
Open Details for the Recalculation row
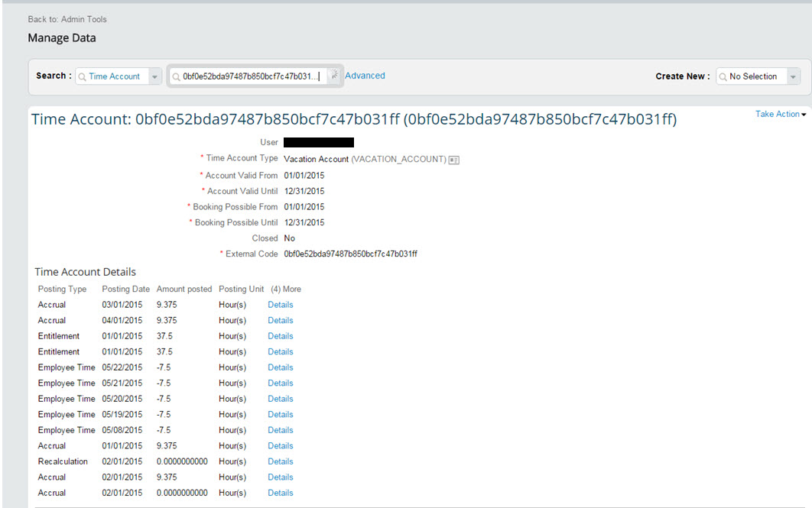(280, 461)
